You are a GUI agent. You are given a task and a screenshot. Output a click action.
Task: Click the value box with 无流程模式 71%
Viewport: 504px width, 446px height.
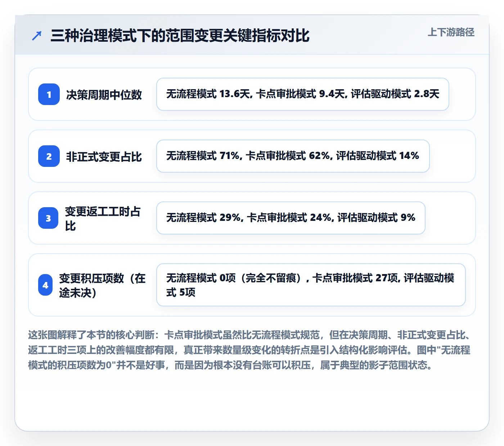click(293, 156)
